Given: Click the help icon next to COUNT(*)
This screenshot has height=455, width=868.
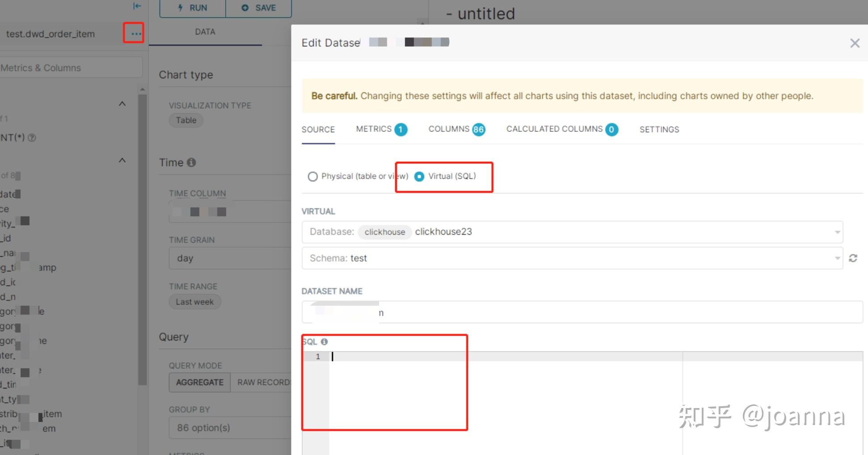Looking at the screenshot, I should 32,138.
